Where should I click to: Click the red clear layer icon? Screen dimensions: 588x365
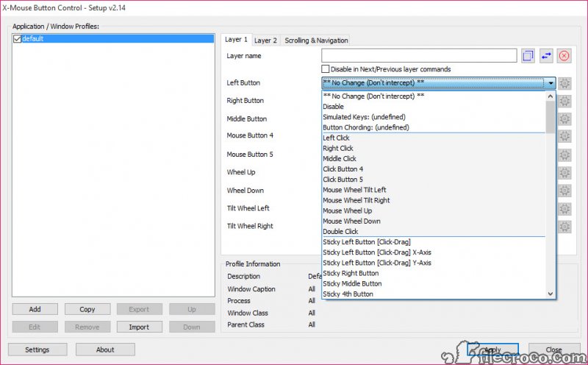pos(564,56)
